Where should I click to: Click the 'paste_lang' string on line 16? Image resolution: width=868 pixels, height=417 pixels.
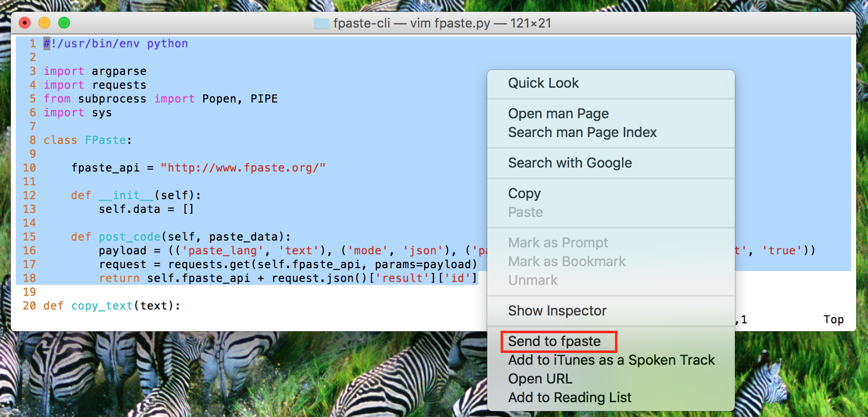point(222,251)
